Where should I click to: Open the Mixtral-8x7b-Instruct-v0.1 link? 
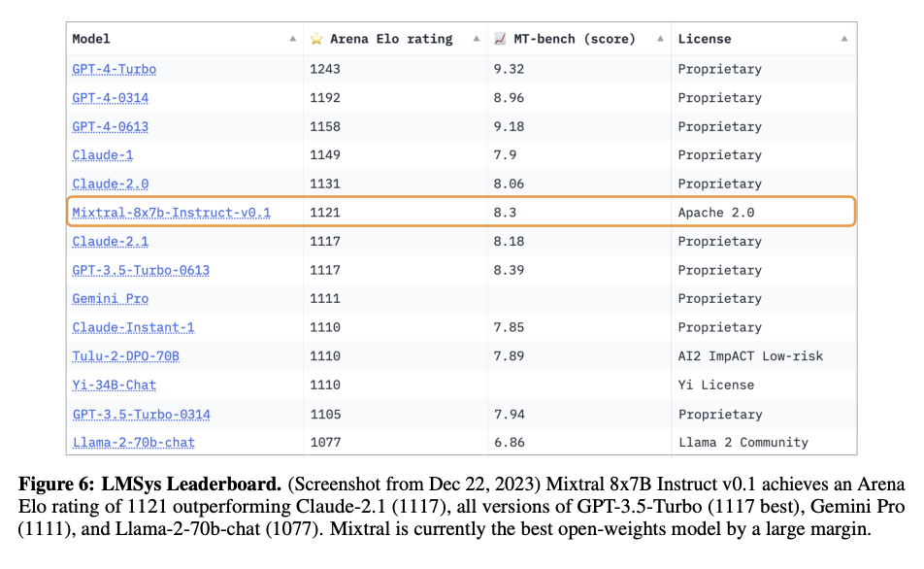pos(172,213)
